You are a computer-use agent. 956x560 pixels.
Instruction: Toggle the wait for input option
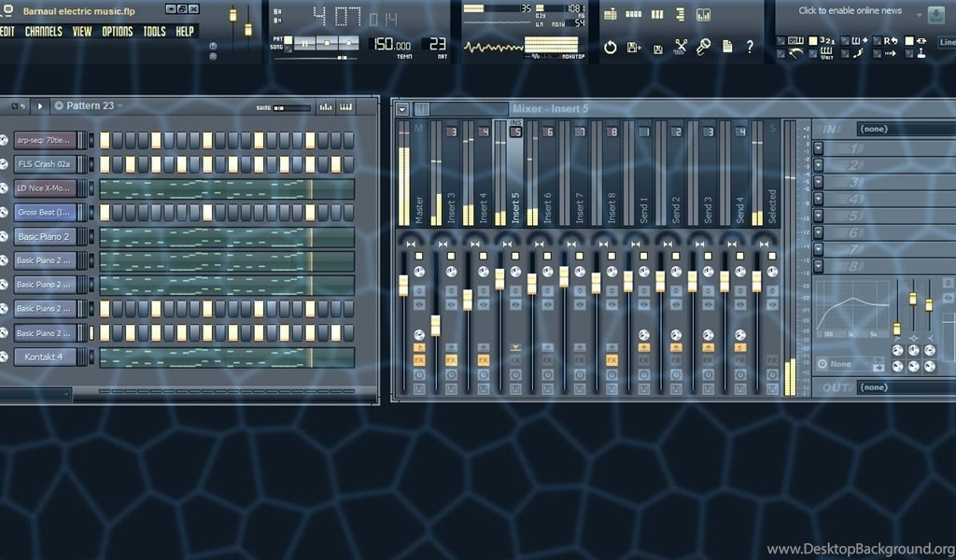click(822, 53)
